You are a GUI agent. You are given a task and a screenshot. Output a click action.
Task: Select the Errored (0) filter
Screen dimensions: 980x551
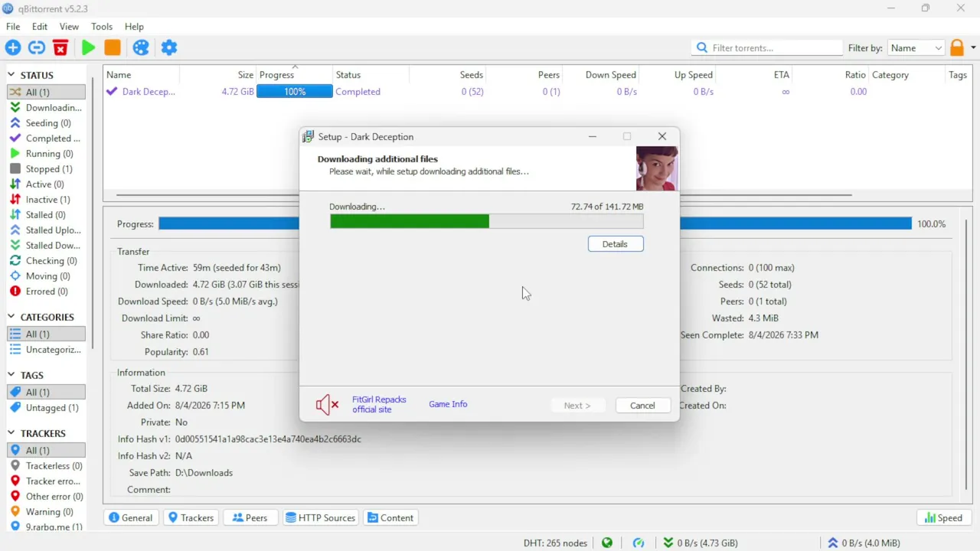(46, 291)
